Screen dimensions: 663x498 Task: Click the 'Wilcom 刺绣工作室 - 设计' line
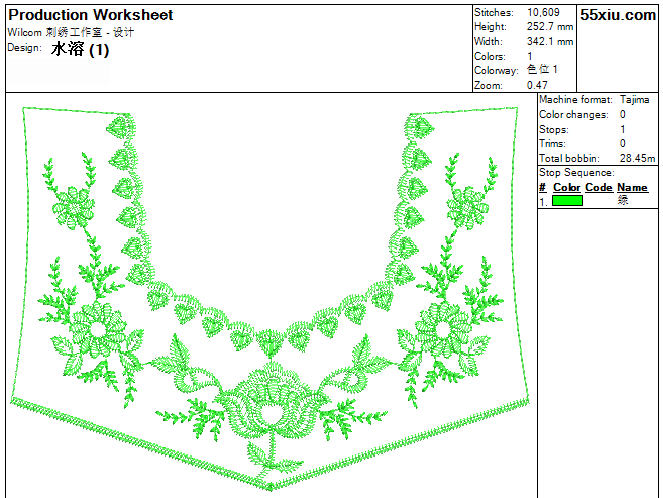coord(71,32)
